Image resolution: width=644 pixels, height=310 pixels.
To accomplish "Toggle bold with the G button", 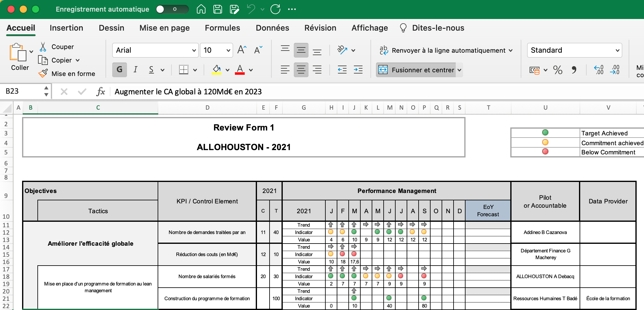I will 119,70.
